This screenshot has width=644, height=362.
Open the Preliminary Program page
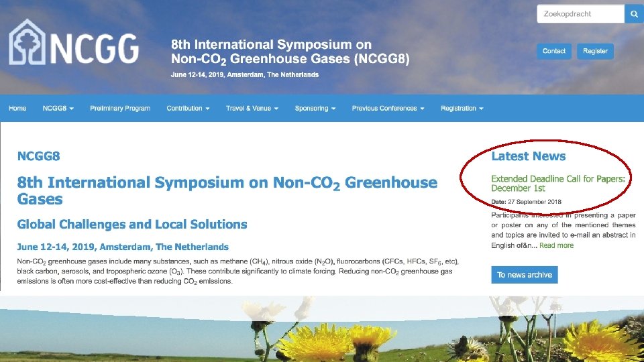[120, 109]
